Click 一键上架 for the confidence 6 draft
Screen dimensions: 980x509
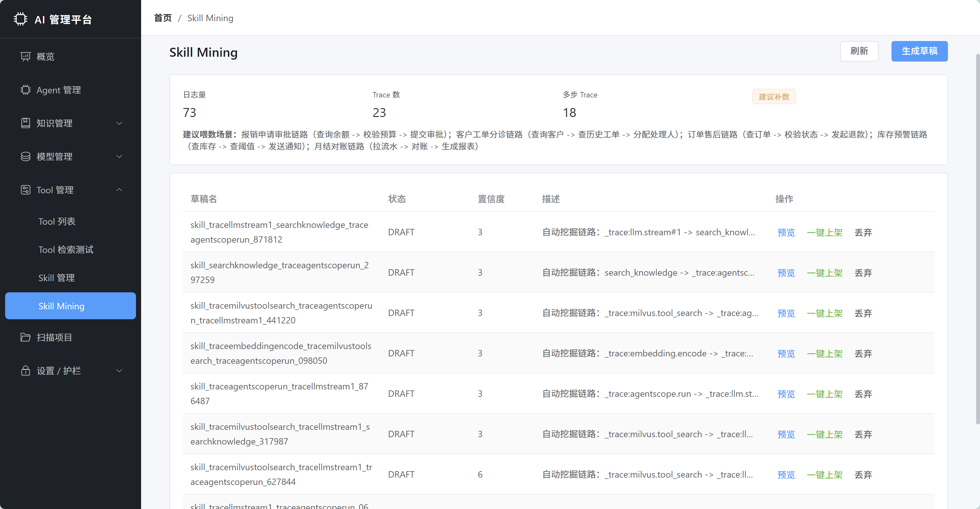(x=825, y=475)
